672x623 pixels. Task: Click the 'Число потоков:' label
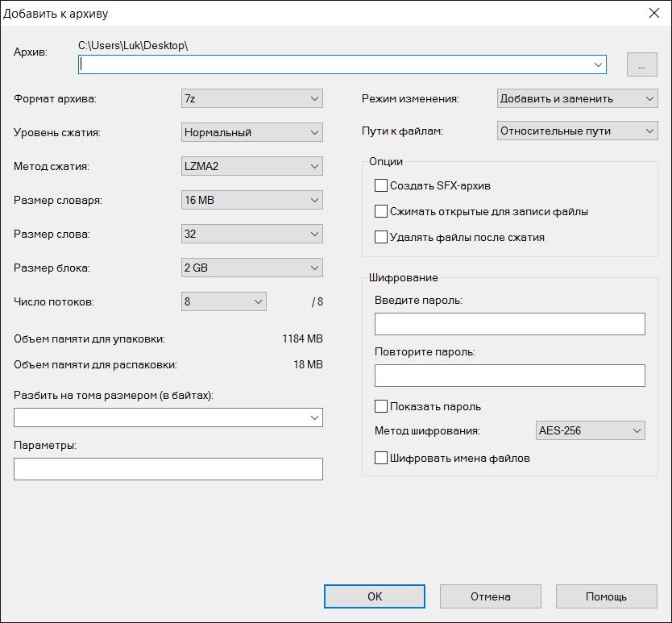point(54,302)
